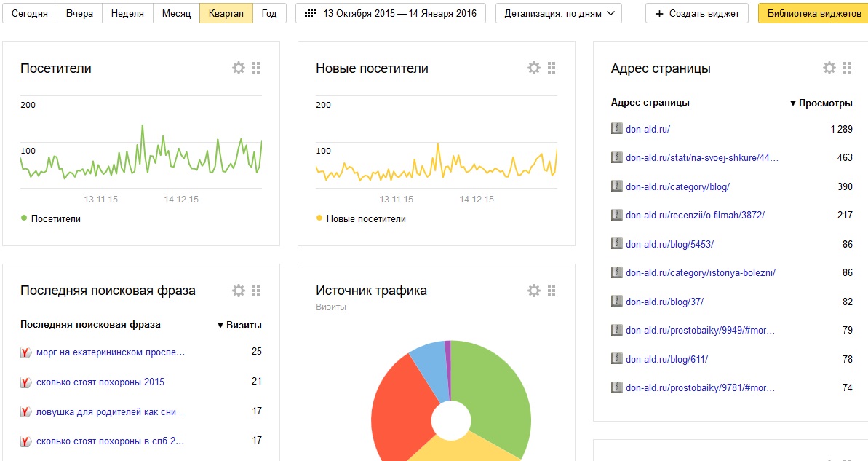Click drag handle of Новые посетители widget
Viewport: 868px width, 461px height.
(552, 68)
